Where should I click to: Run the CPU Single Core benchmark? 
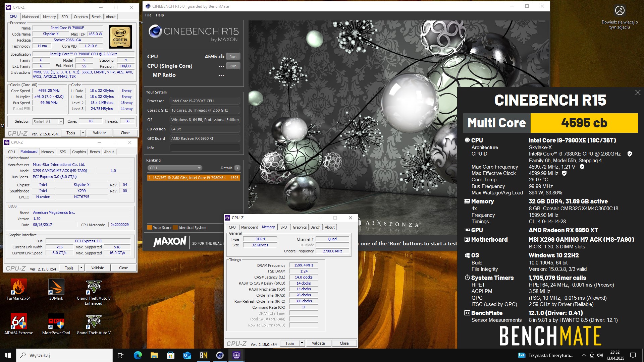pyautogui.click(x=233, y=66)
